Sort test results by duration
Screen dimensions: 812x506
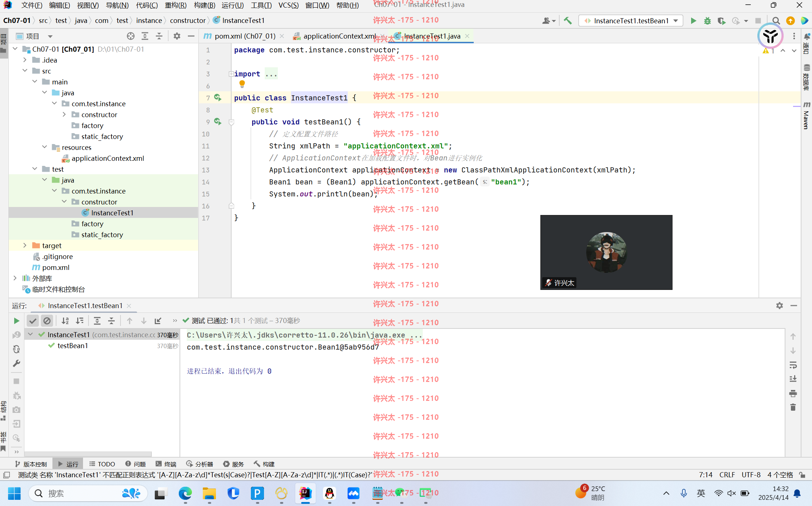click(79, 321)
